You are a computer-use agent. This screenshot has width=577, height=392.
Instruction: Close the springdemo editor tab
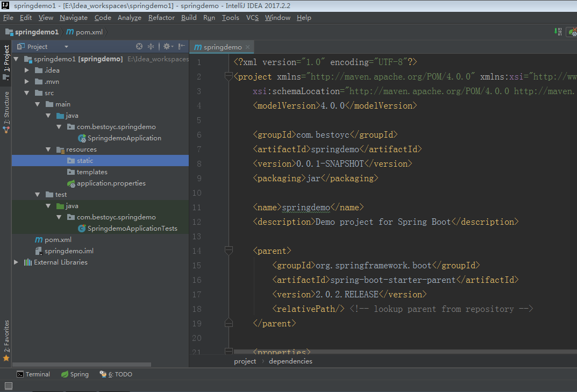(x=248, y=47)
